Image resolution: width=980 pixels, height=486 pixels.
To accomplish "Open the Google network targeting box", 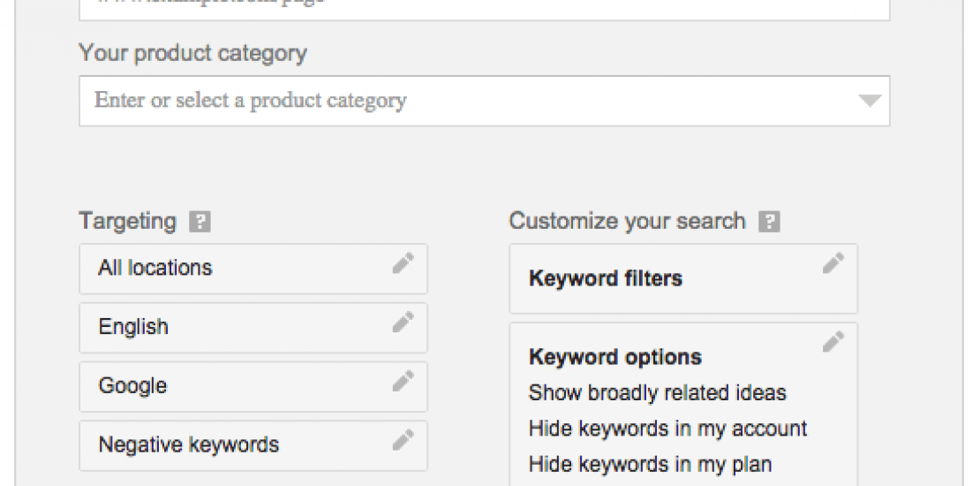I will [238, 386].
